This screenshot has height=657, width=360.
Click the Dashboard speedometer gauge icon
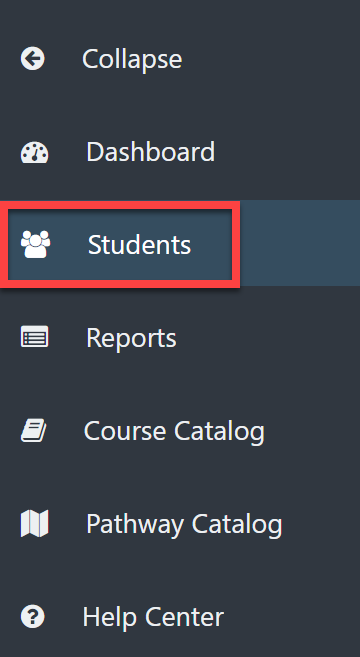tap(34, 153)
